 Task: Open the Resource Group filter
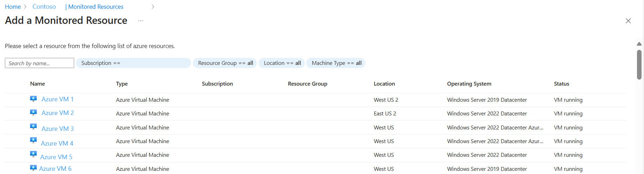pos(225,63)
